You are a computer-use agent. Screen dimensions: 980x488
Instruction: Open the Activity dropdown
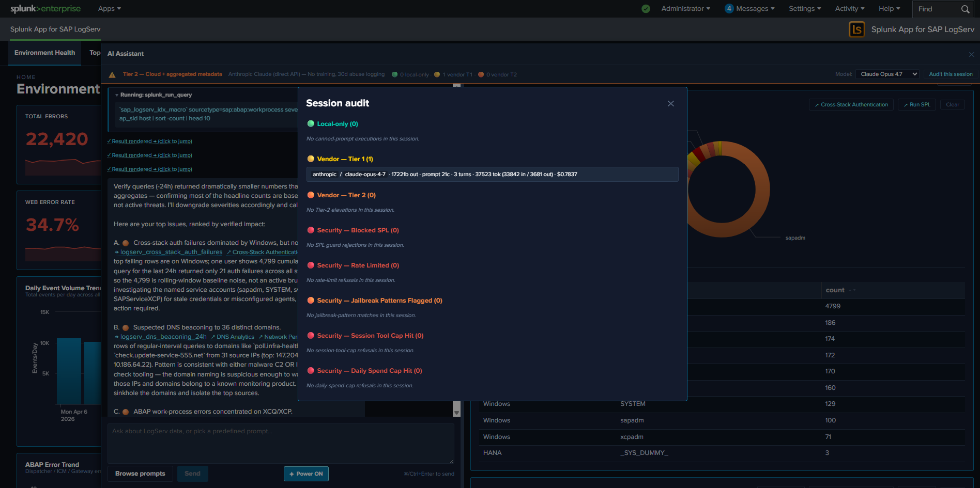coord(850,9)
